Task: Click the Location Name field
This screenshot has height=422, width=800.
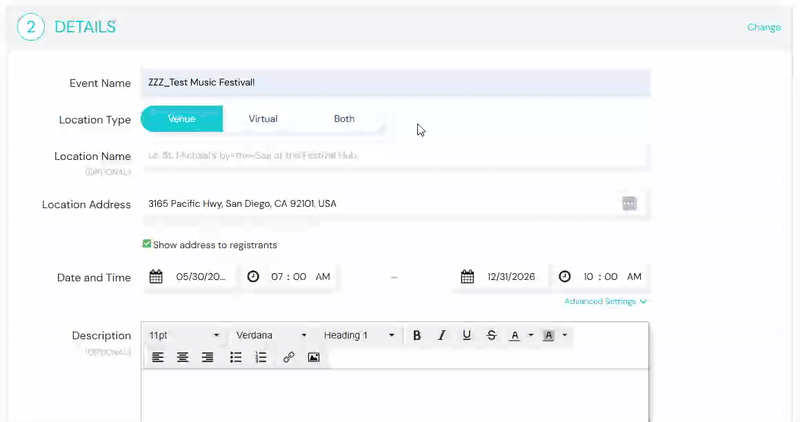Action: (x=394, y=156)
